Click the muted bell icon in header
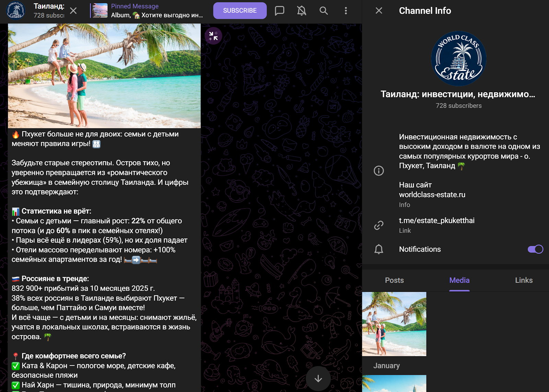 tap(301, 11)
